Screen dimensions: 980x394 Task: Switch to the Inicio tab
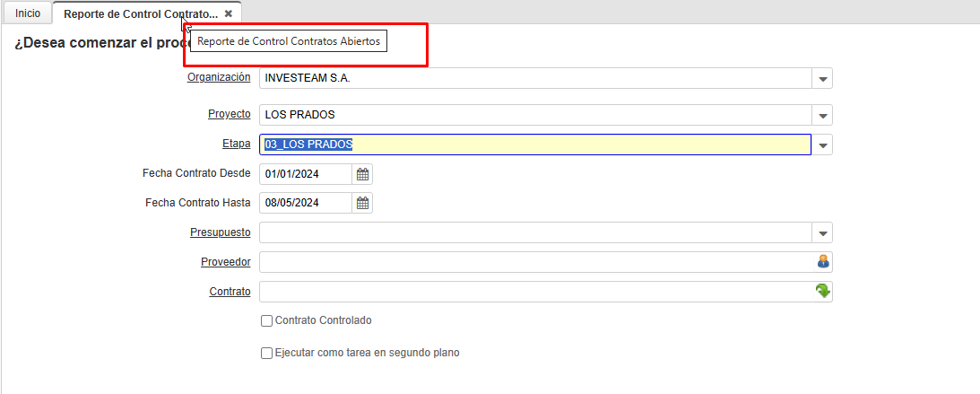point(28,14)
